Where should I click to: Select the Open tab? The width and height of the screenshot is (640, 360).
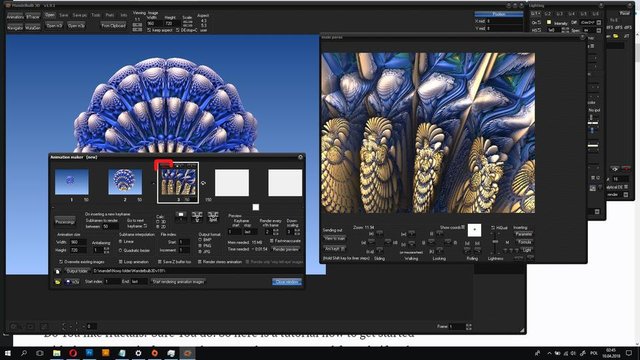click(x=50, y=15)
